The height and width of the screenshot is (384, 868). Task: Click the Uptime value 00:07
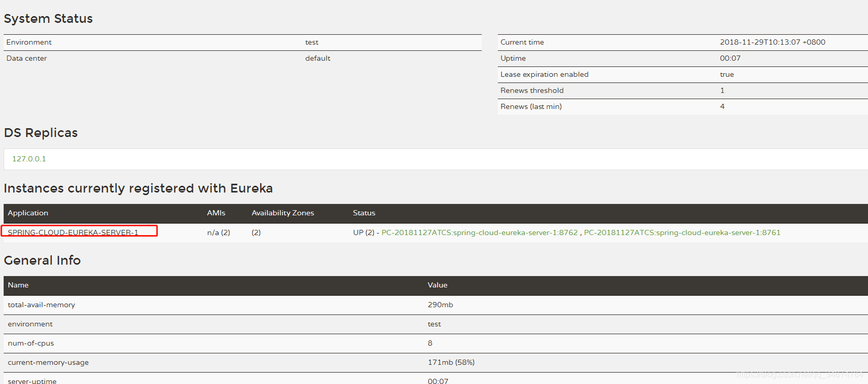click(x=730, y=58)
